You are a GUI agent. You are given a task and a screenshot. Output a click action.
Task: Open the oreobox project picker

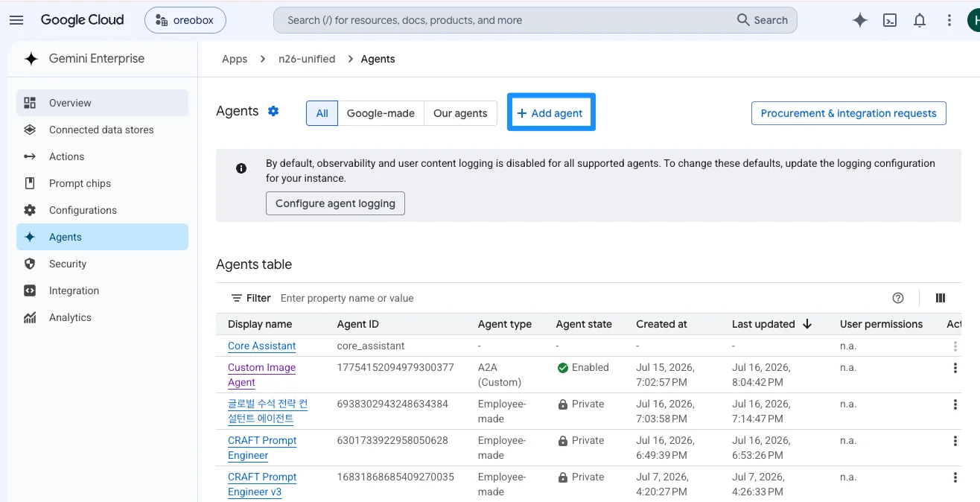[x=185, y=20]
